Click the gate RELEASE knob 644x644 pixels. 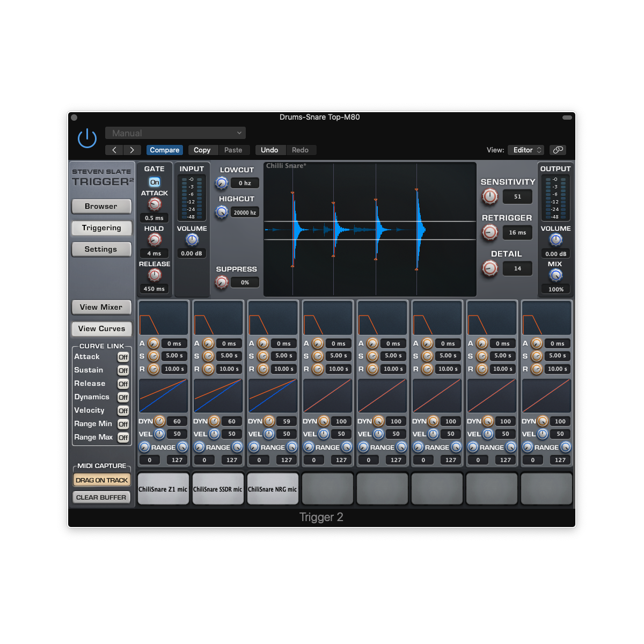155,275
